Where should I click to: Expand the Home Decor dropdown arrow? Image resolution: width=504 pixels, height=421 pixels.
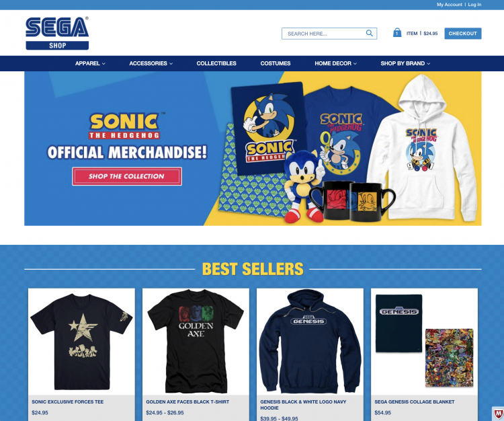coord(355,64)
